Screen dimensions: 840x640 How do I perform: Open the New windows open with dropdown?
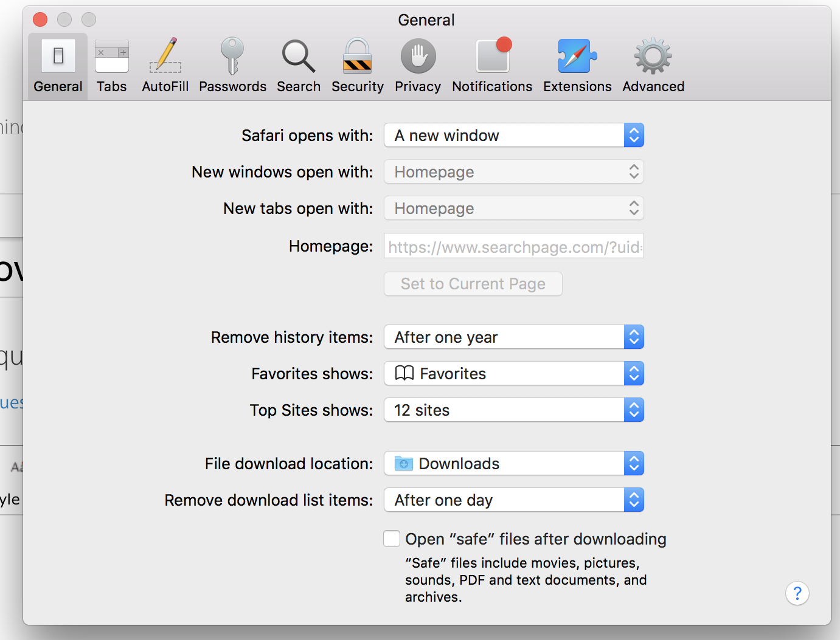tap(514, 171)
